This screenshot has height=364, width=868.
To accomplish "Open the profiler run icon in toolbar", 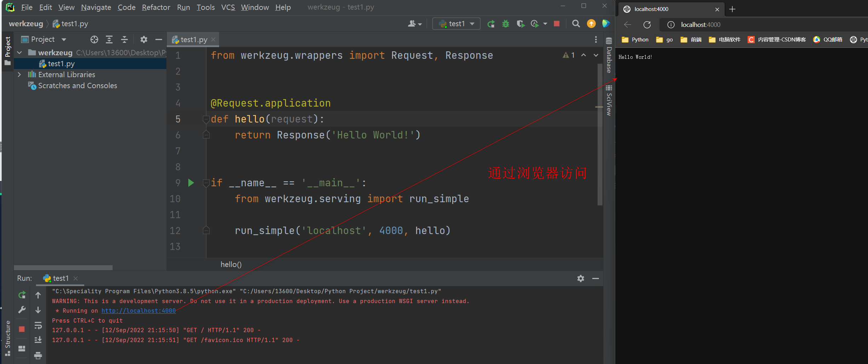I will click(x=535, y=24).
